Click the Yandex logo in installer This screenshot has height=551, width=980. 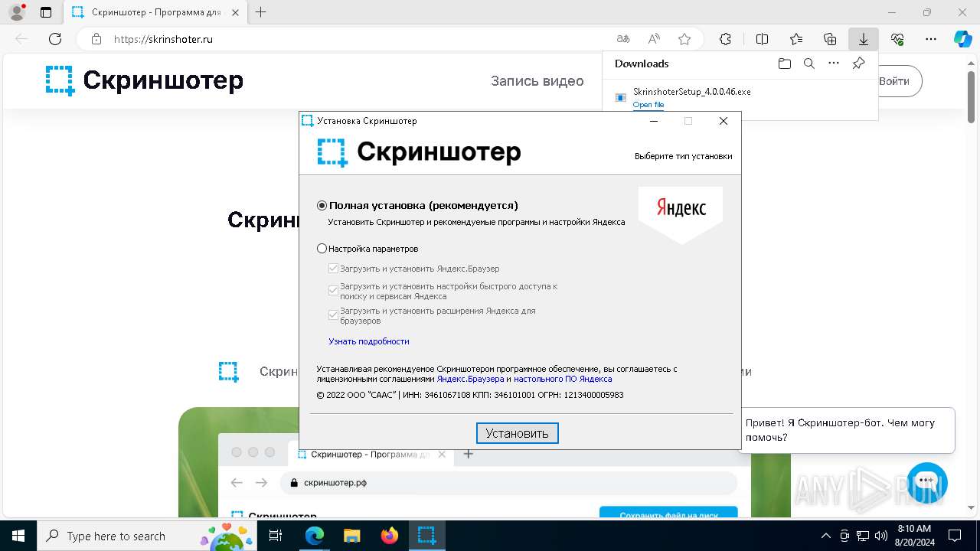(x=681, y=214)
